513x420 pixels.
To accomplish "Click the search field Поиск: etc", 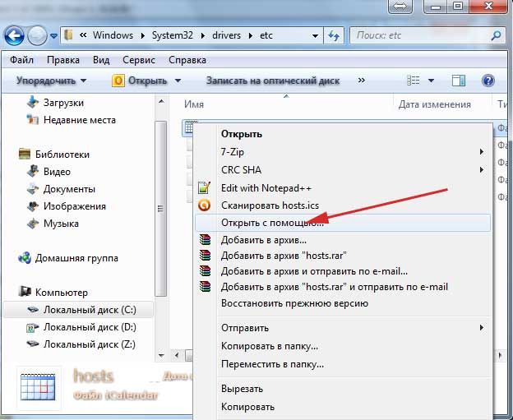I will point(419,36).
